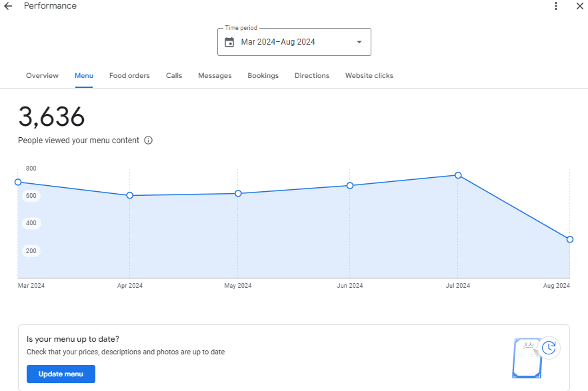Viewport: 588px width, 391px height.
Task: Close the Performance panel with X
Action: coord(579,6)
